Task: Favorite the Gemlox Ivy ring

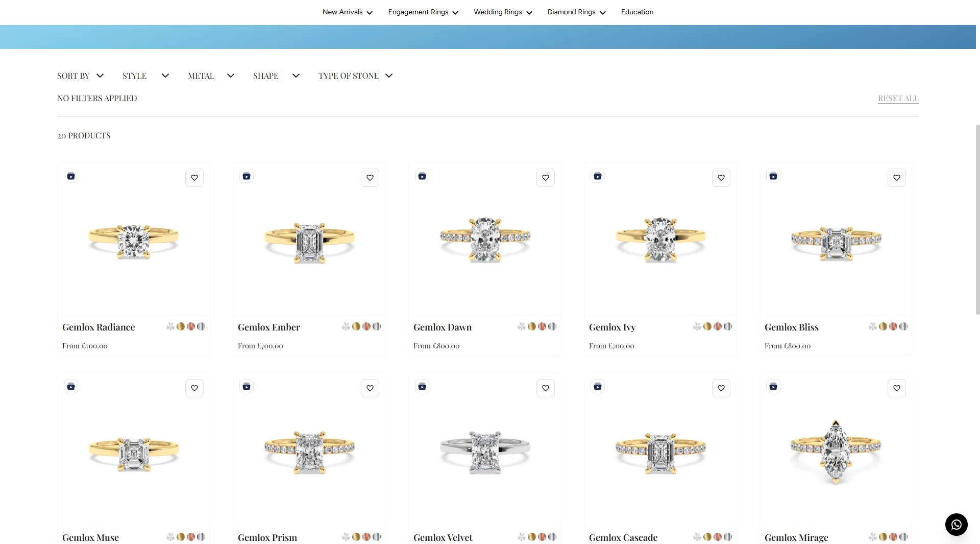Action: [721, 178]
